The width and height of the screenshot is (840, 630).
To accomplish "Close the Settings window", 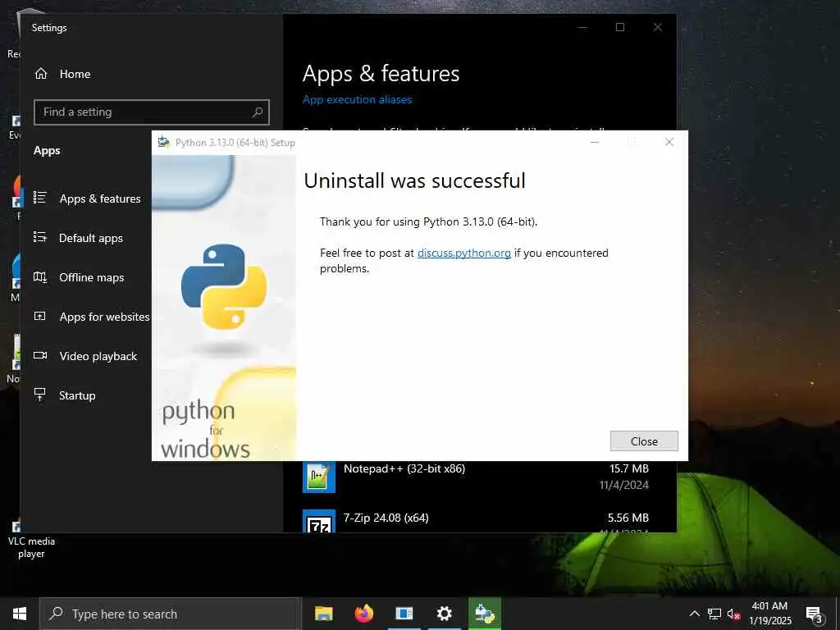I will tap(657, 27).
